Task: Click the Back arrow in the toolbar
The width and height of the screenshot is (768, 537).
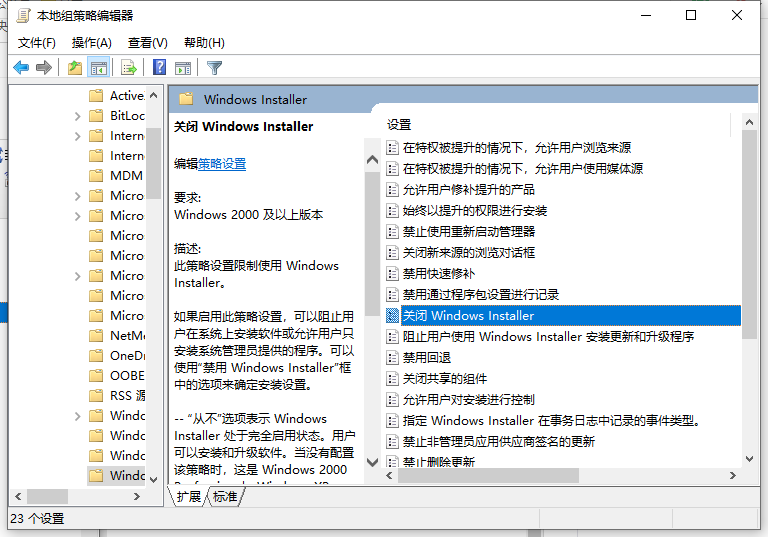Action: (x=20, y=68)
